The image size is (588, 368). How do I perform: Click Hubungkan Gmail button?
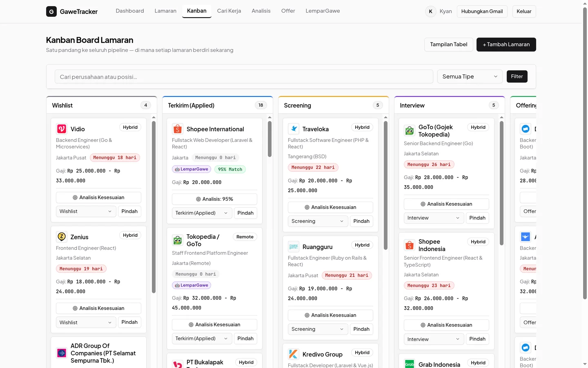coord(482,11)
